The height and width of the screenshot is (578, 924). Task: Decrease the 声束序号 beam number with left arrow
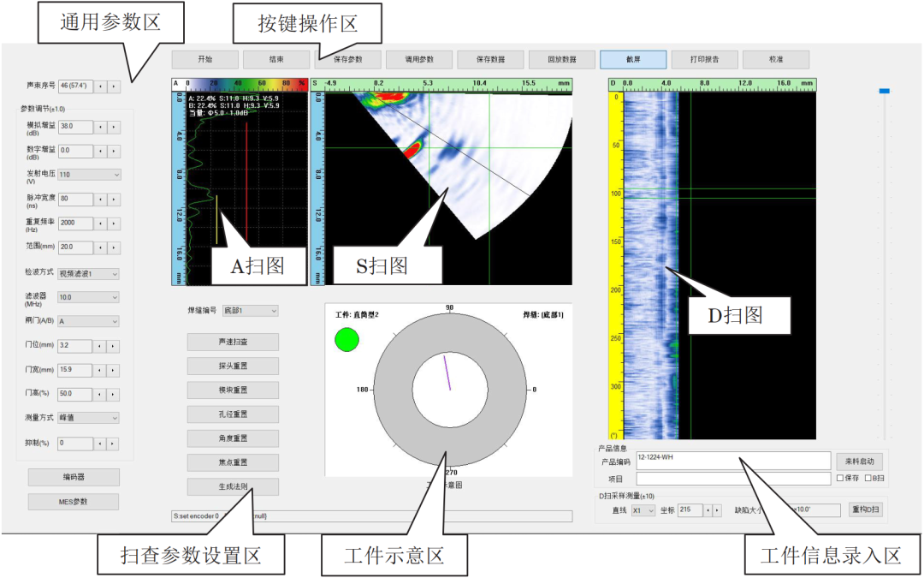[100, 86]
